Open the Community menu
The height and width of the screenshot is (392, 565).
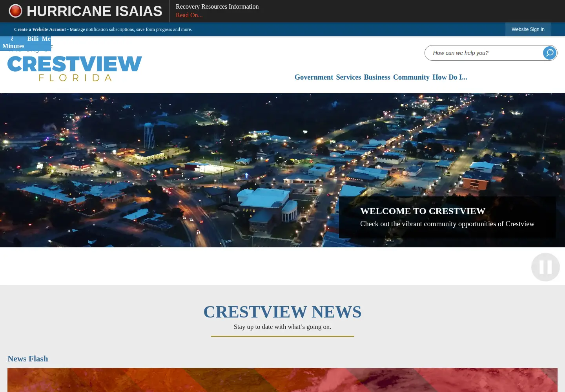click(x=411, y=77)
